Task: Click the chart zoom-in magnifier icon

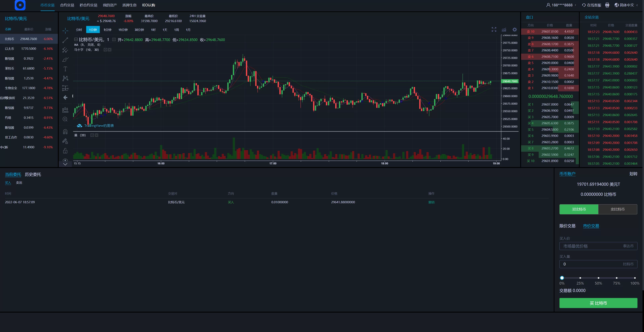Action: [x=65, y=119]
